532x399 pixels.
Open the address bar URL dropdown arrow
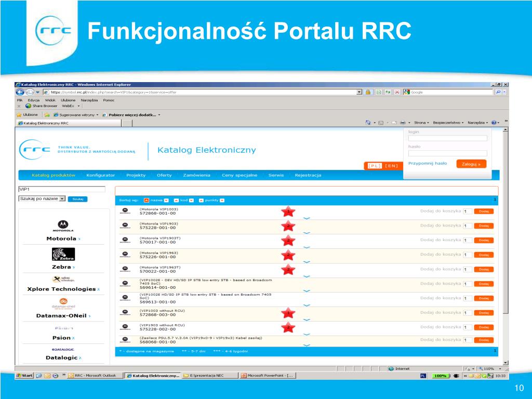click(x=360, y=92)
